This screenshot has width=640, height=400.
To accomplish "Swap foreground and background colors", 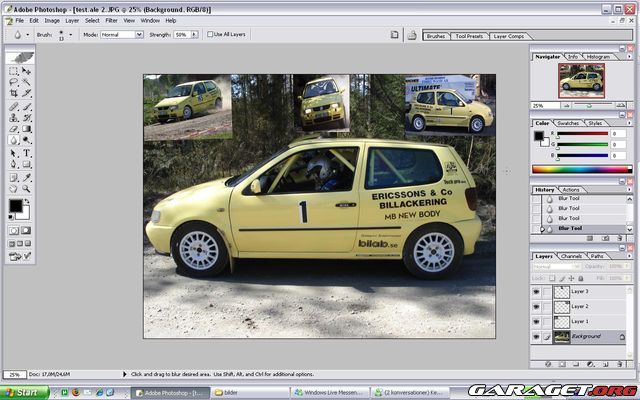I will 27,201.
